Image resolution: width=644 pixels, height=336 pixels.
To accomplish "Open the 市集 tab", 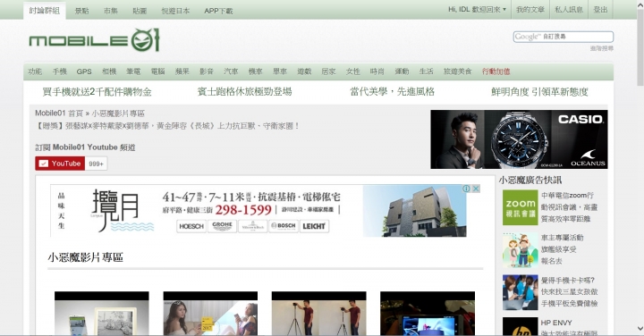I will (111, 11).
